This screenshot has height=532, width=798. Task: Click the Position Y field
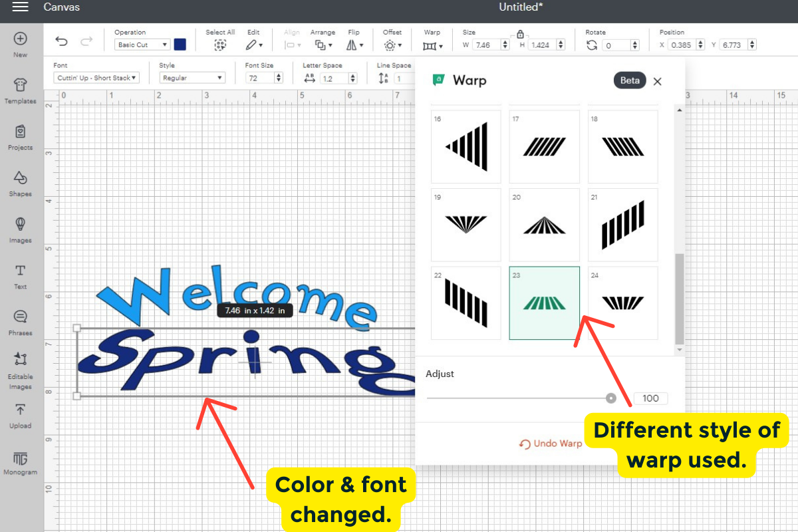click(738, 45)
